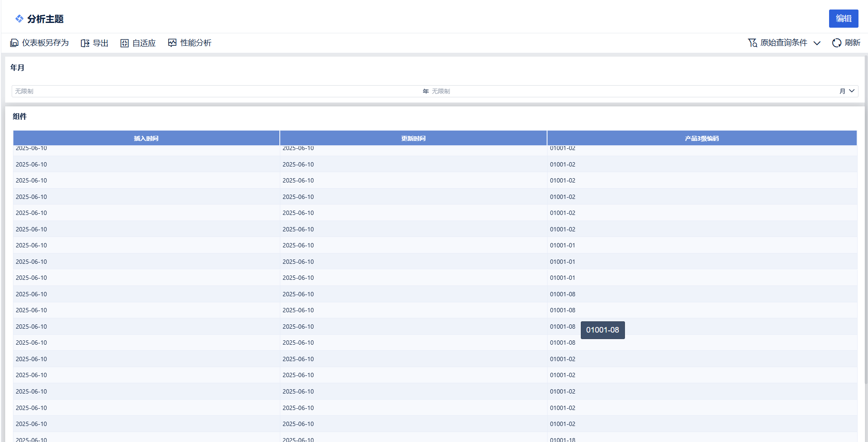Expand the 原始查询条件 dropdown arrow
The height and width of the screenshot is (442, 868).
817,43
